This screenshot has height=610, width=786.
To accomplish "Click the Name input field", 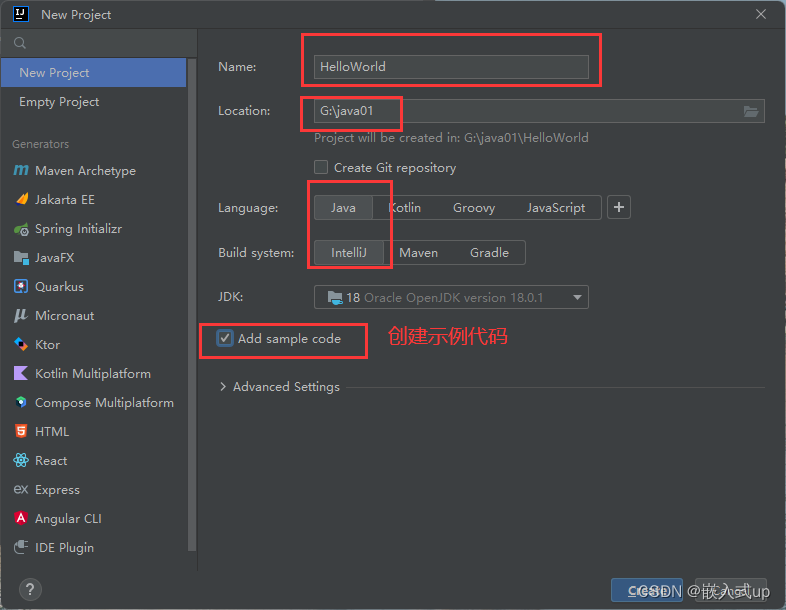I will pos(451,67).
